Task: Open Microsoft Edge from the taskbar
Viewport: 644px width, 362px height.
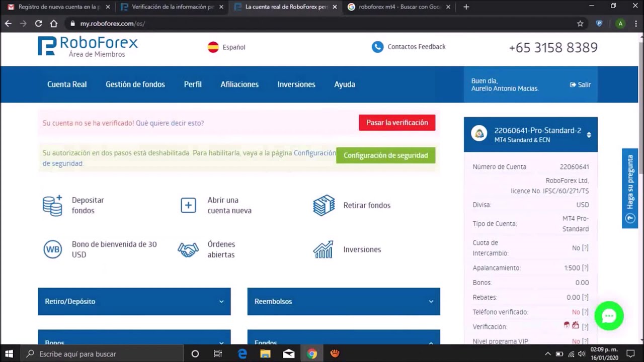Action: click(x=243, y=354)
